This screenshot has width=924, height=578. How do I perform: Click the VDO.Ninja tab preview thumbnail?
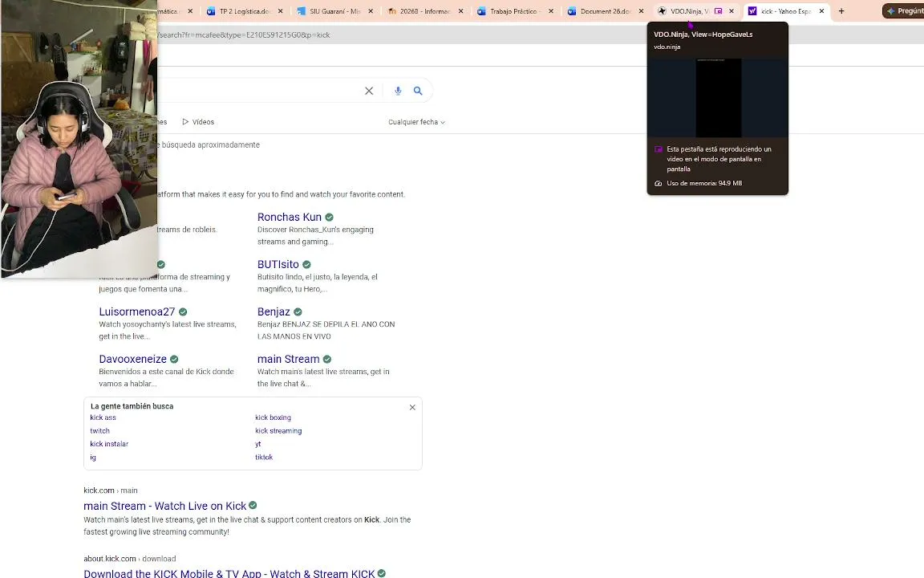tap(718, 98)
